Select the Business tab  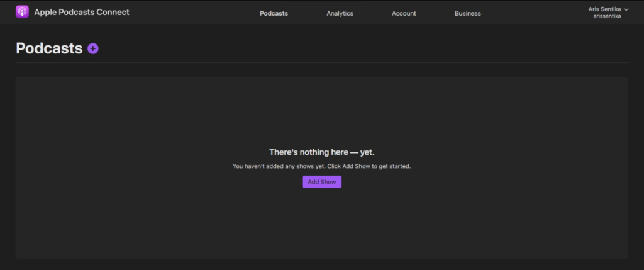pyautogui.click(x=467, y=13)
